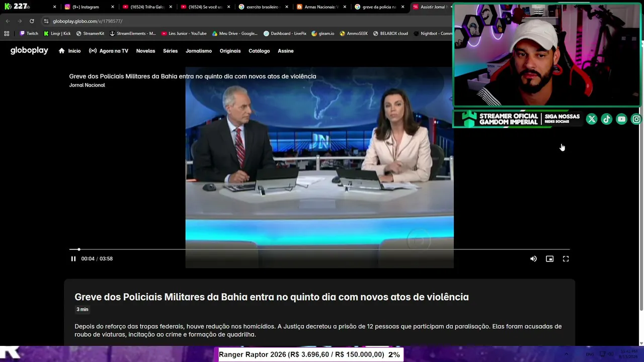Viewport: 644px width, 362px height.
Task: Toggle picture-in-picture mode for the video
Action: [549, 259]
